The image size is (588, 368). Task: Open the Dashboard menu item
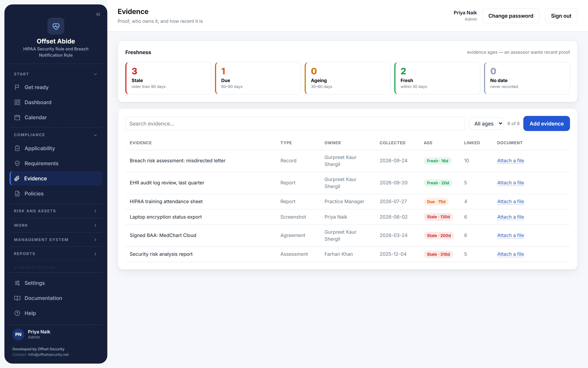(56, 102)
